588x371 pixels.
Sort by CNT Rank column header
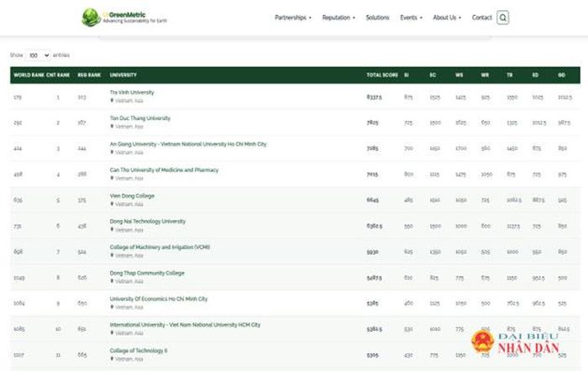(58, 75)
